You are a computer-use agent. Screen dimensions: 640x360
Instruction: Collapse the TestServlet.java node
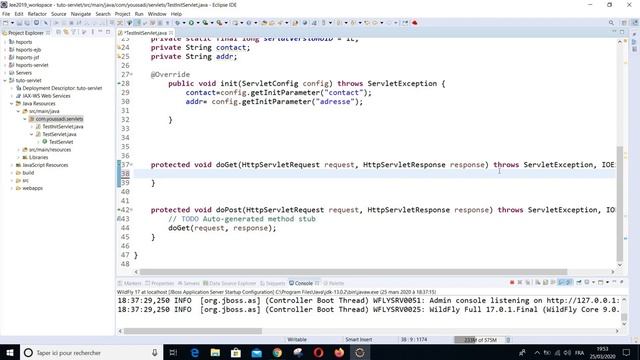[x=31, y=134]
